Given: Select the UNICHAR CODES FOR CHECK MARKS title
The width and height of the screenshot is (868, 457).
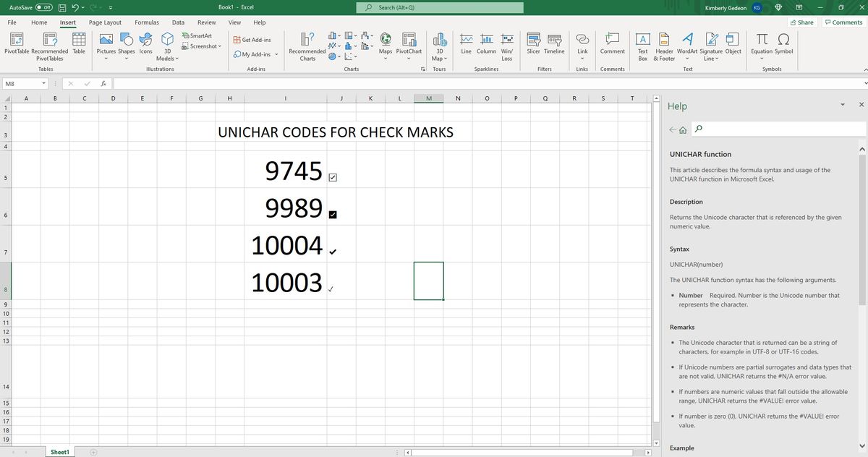Looking at the screenshot, I should (x=336, y=132).
